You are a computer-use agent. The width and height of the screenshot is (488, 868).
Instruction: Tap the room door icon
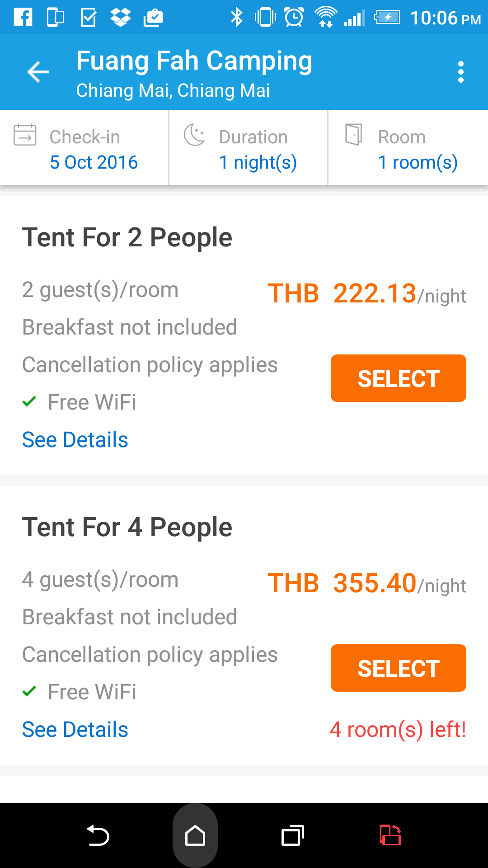coord(353,135)
